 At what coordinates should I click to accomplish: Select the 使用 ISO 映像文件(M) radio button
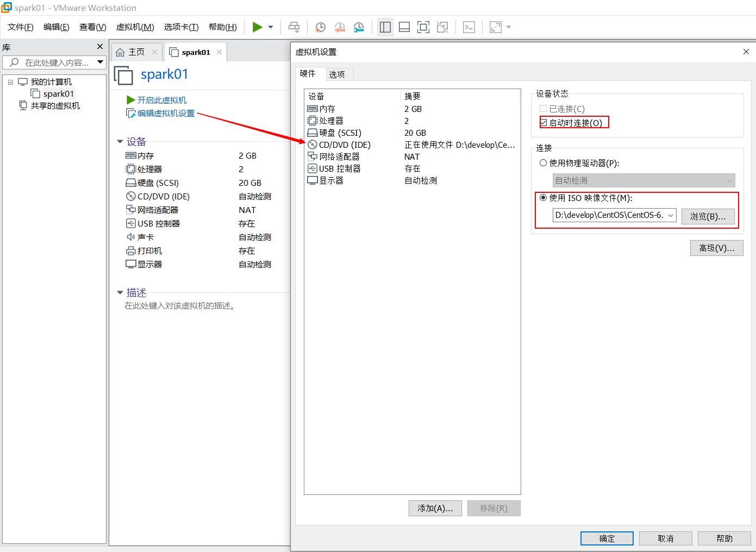click(x=543, y=198)
